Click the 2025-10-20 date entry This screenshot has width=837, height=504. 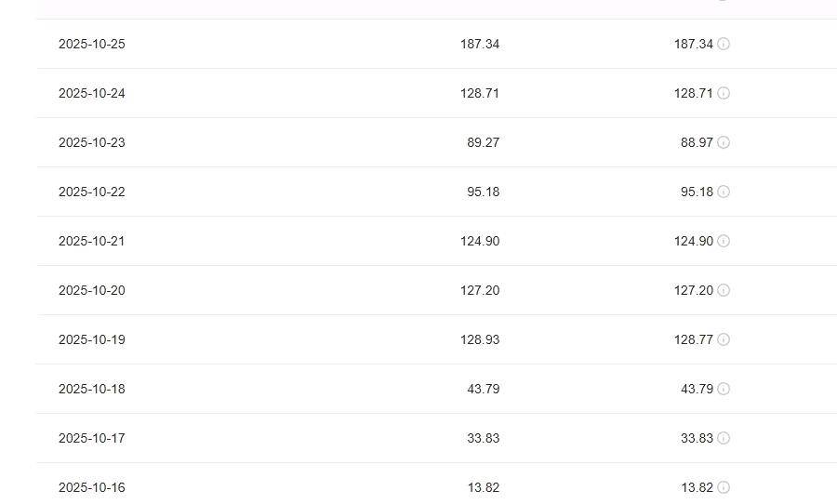point(91,290)
